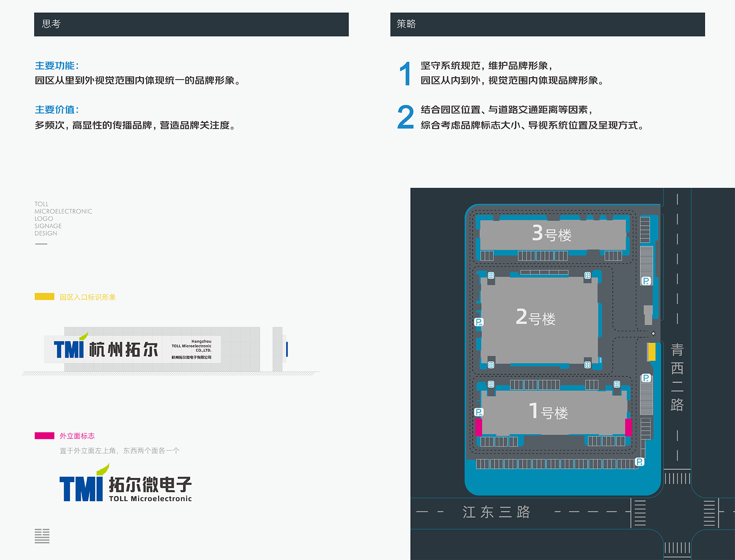Click the 3号楼 building label
This screenshot has height=560, width=735.
coord(552,233)
